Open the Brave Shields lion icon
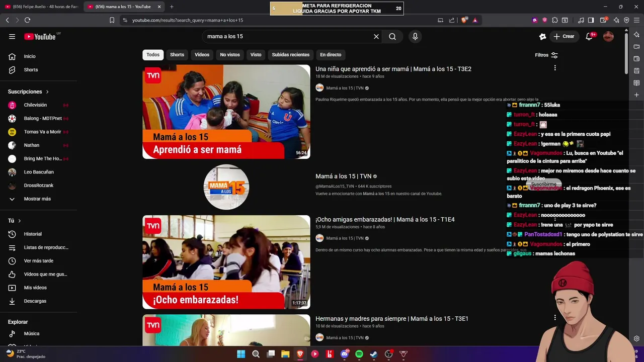 point(465,20)
